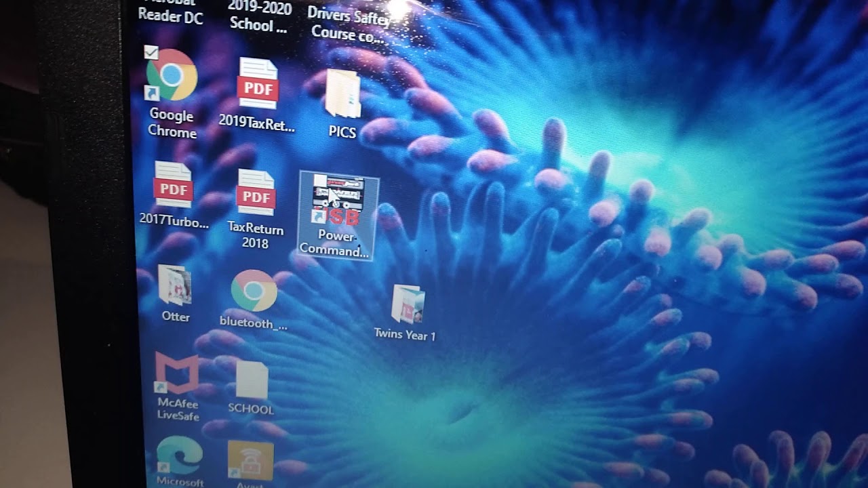This screenshot has height=488, width=868.
Task: Click the Reader DC label
Action: pos(170,15)
